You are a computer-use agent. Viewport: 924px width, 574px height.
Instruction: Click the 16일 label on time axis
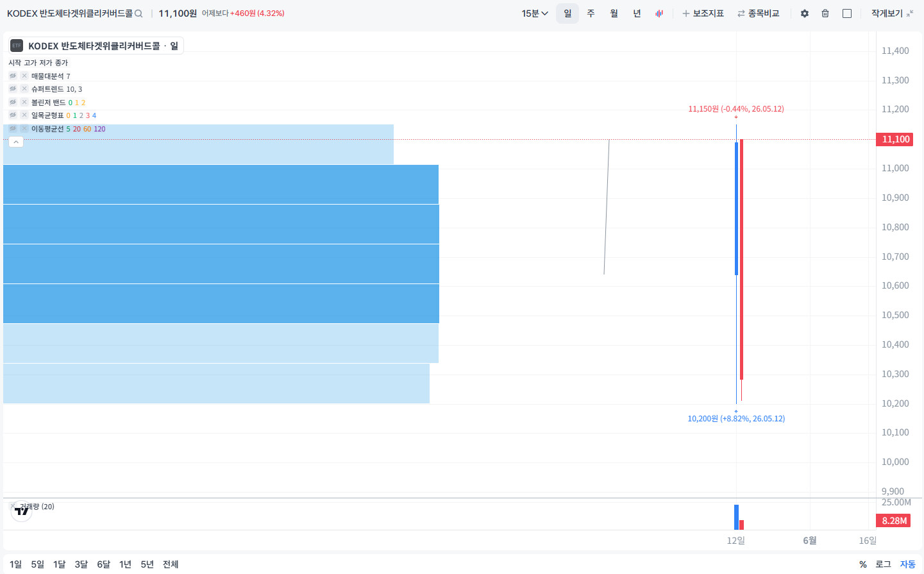tap(868, 541)
